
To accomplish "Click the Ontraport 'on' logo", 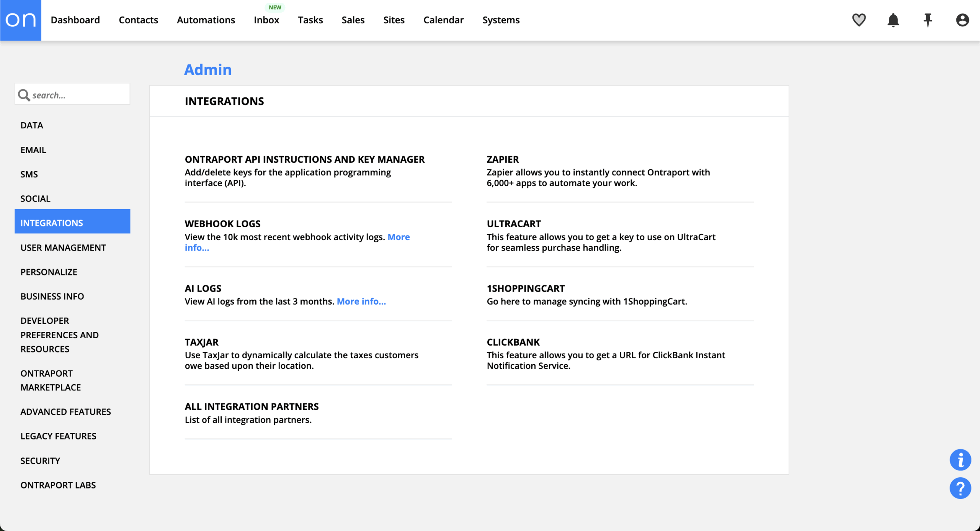I will click(x=21, y=20).
